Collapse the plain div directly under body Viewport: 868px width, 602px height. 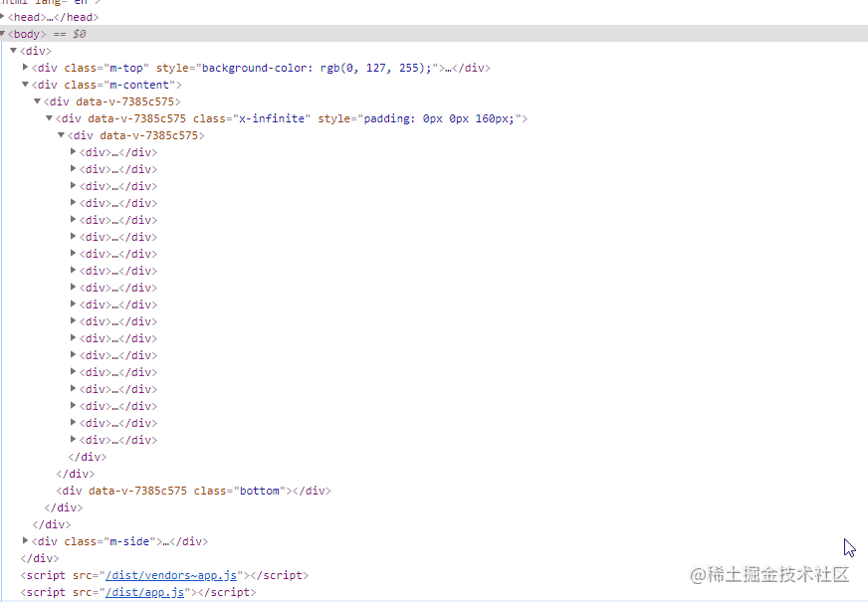click(13, 51)
